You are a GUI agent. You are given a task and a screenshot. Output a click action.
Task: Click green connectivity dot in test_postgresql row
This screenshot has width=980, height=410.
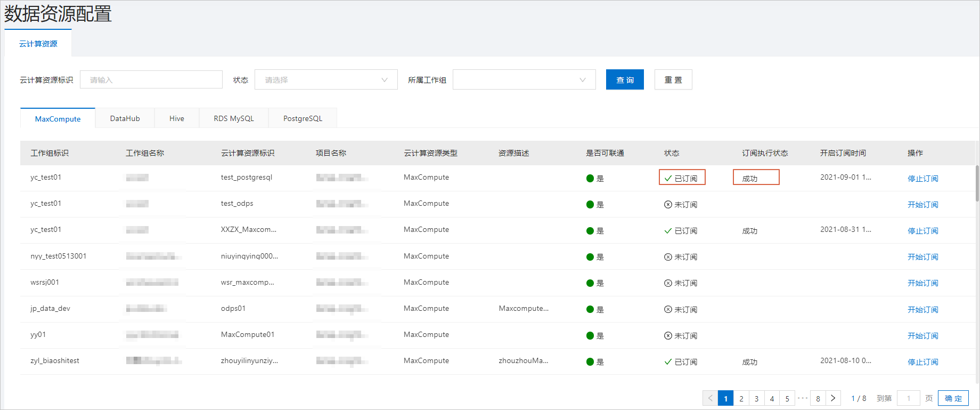pos(590,179)
